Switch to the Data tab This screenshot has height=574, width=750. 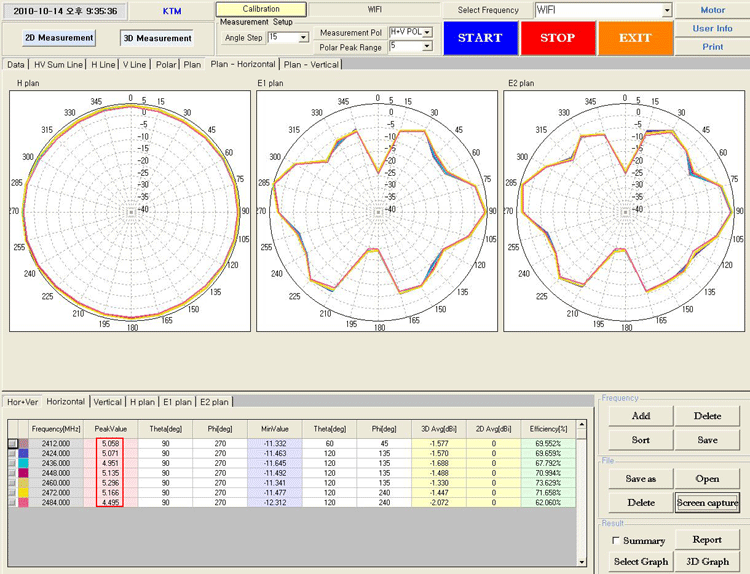pyautogui.click(x=15, y=65)
